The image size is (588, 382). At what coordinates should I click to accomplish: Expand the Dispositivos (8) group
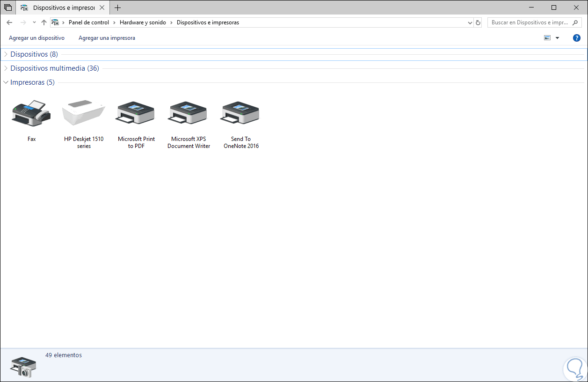[6, 54]
